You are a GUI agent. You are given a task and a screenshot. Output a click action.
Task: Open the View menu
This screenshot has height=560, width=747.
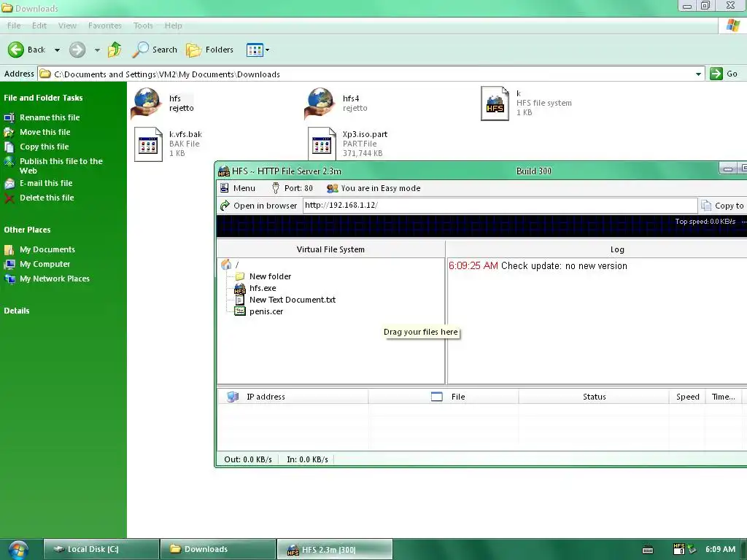pyautogui.click(x=67, y=26)
